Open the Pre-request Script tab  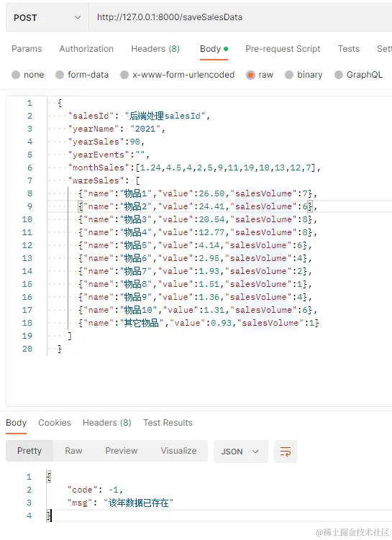(283, 49)
